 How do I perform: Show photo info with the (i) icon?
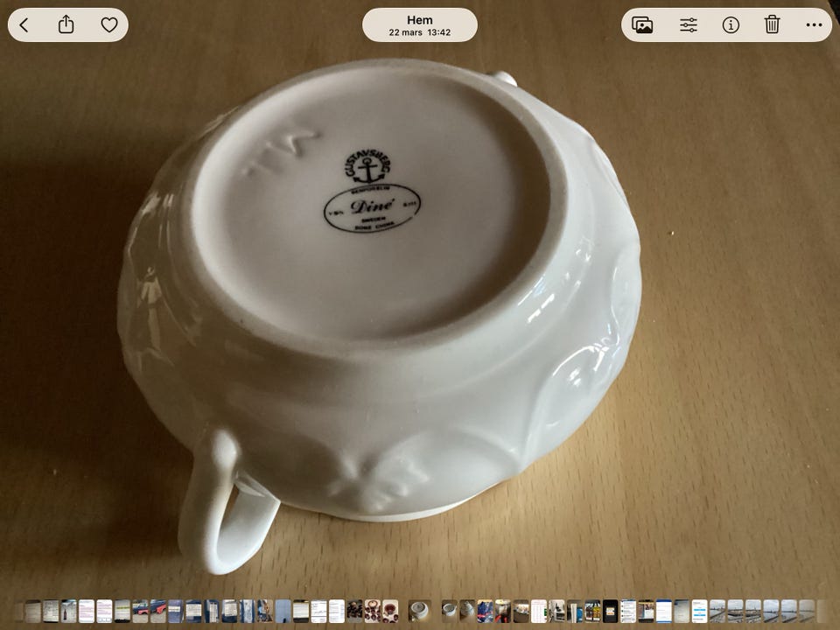tap(731, 24)
